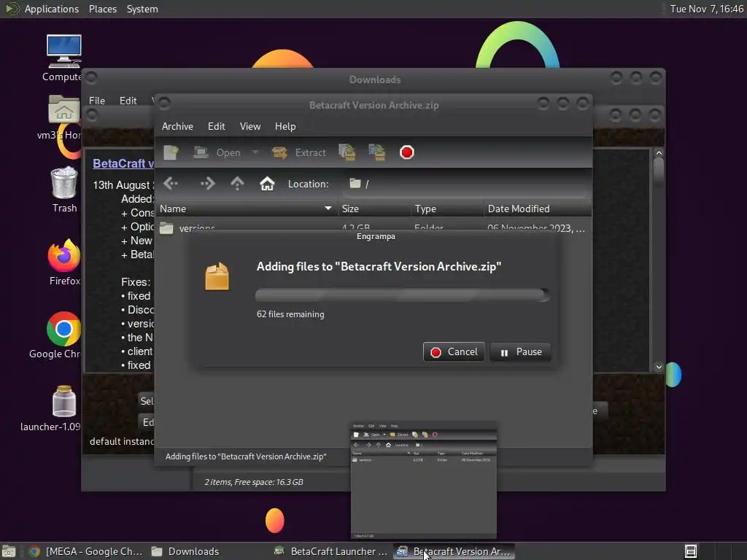The width and height of the screenshot is (747, 560).
Task: Open the View menu
Action: [250, 126]
